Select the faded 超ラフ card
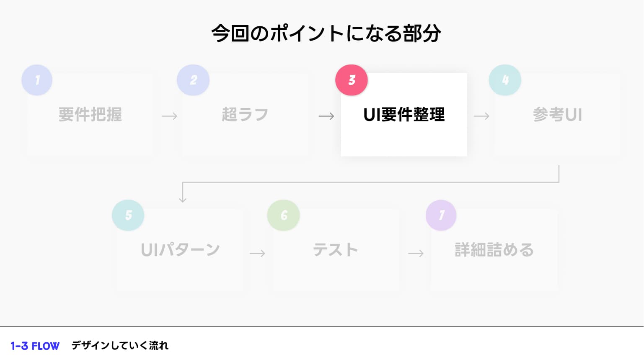This screenshot has height=362, width=644. pos(246,115)
